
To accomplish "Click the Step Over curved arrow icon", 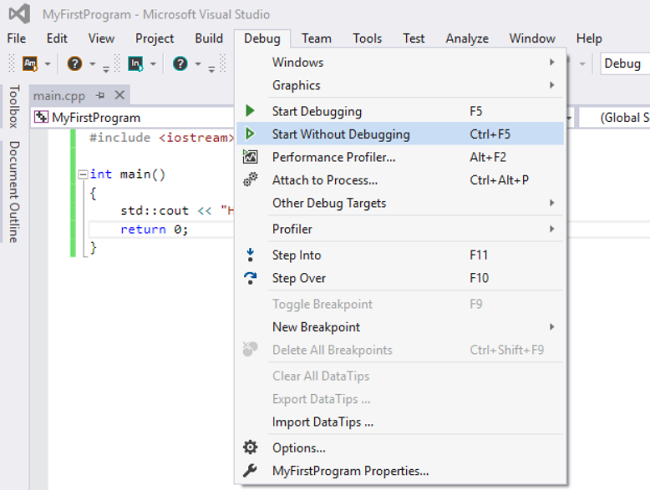I will (251, 278).
